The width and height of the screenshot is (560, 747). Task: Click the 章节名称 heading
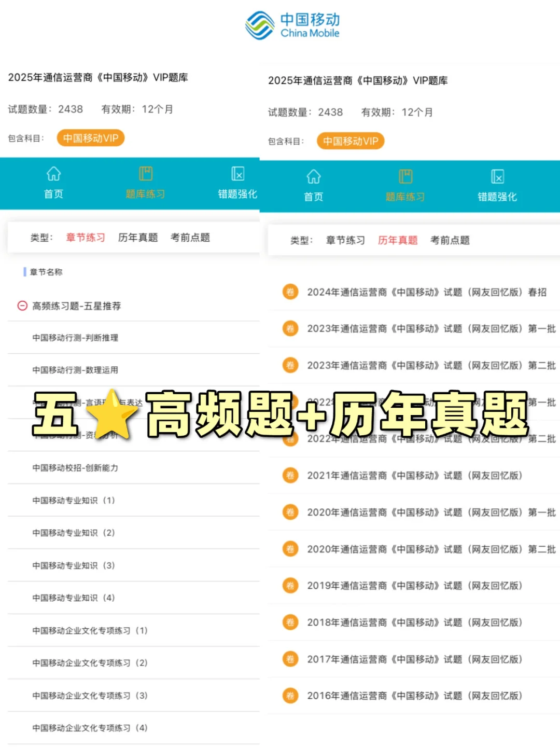(x=46, y=272)
